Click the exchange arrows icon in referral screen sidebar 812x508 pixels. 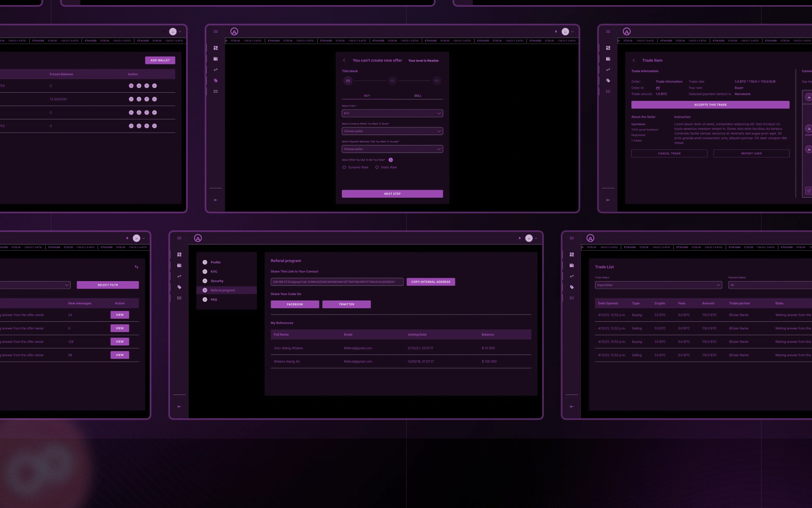coord(179,276)
